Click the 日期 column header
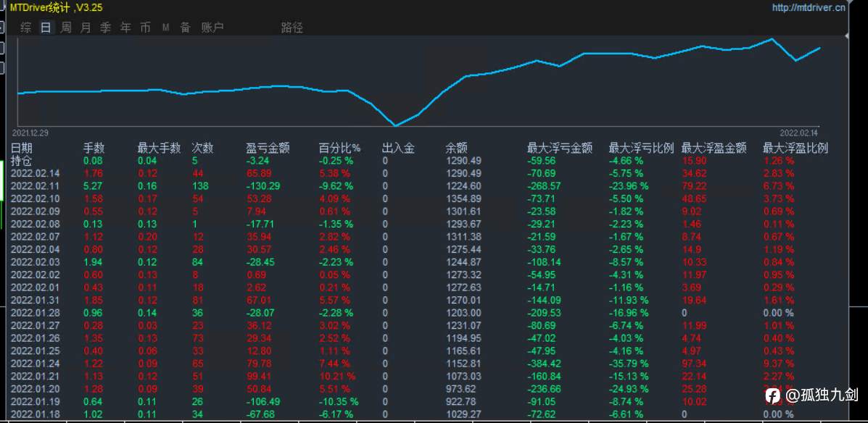Viewport: 868px width, 423px height. 22,148
